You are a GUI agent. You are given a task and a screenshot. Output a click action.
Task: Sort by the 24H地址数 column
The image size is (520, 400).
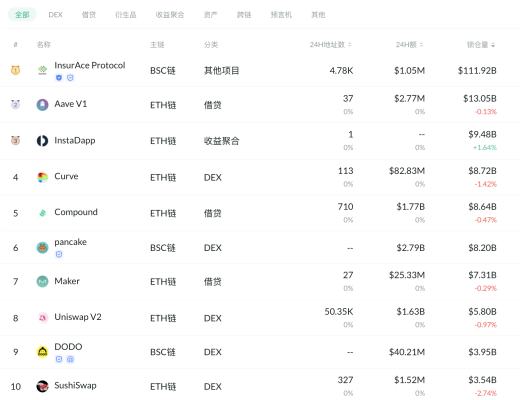coord(331,44)
